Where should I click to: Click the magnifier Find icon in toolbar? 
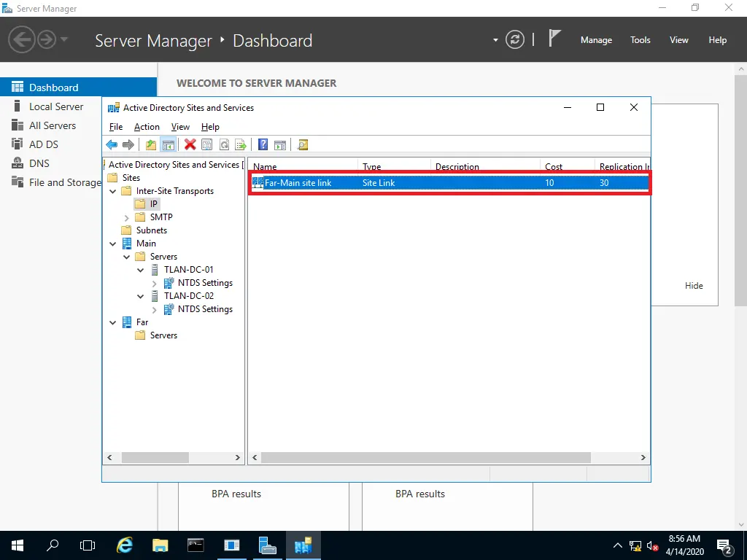tap(303, 145)
